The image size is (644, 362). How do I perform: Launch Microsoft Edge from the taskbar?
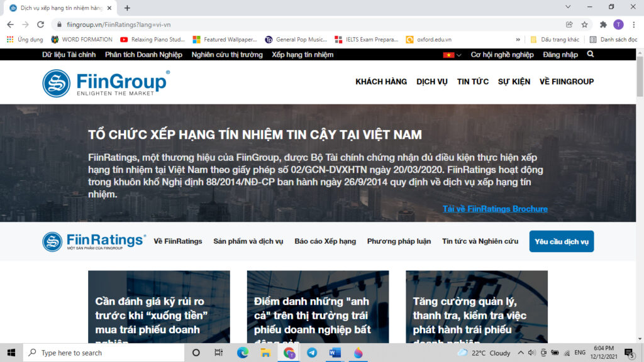tap(242, 353)
